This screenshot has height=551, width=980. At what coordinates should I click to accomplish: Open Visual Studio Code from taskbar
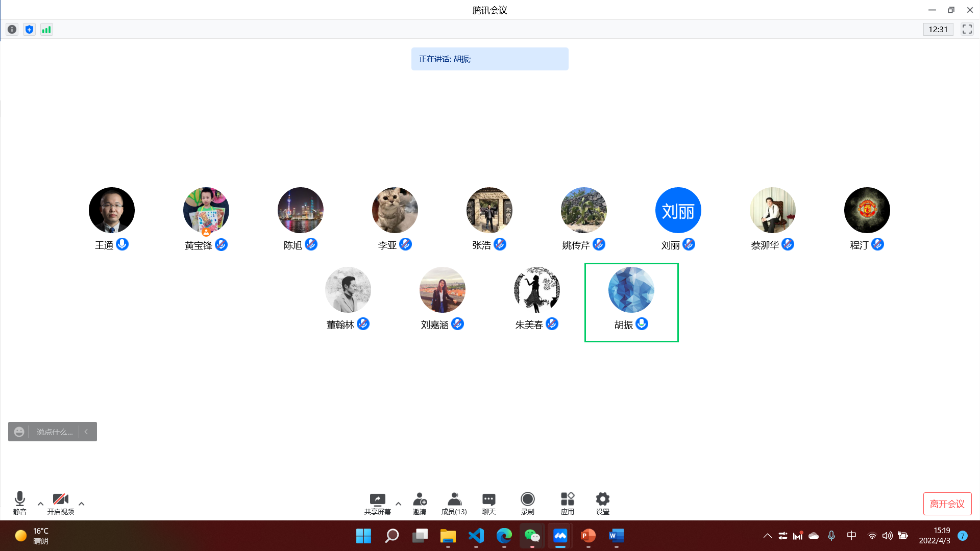pyautogui.click(x=476, y=536)
